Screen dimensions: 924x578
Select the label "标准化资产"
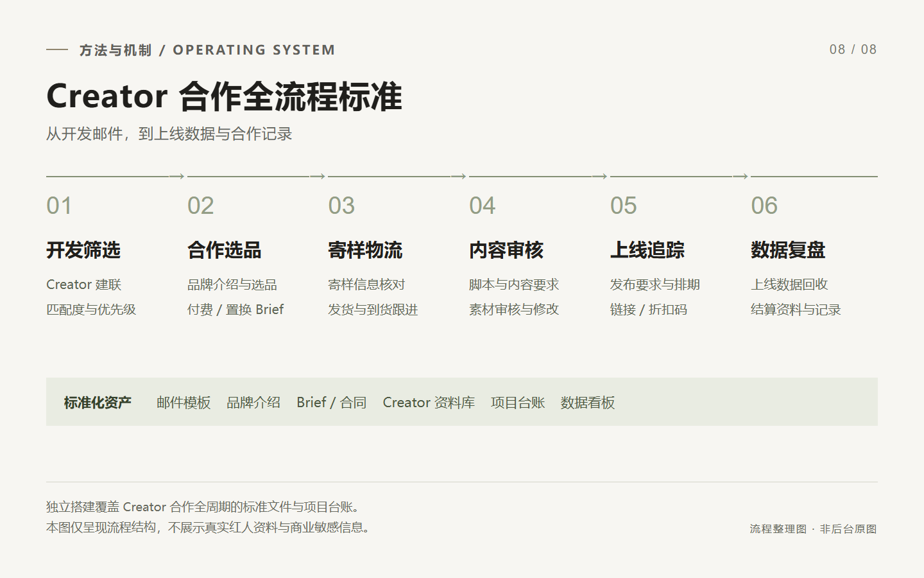pyautogui.click(x=98, y=403)
